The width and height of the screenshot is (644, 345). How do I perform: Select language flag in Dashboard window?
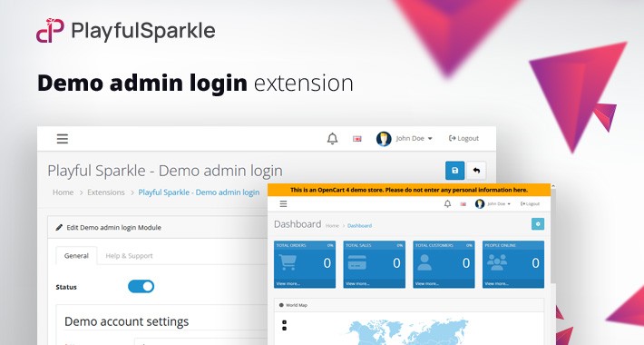[463, 204]
